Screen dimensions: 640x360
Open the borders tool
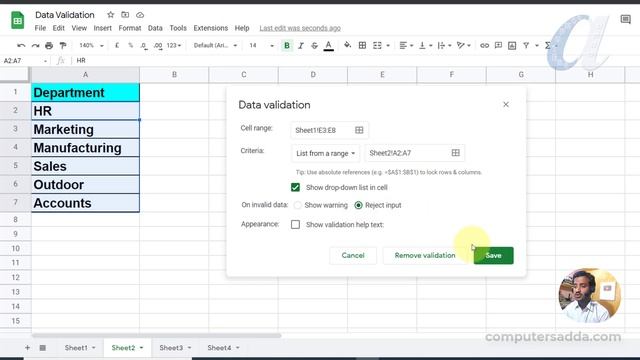pyautogui.click(x=362, y=45)
